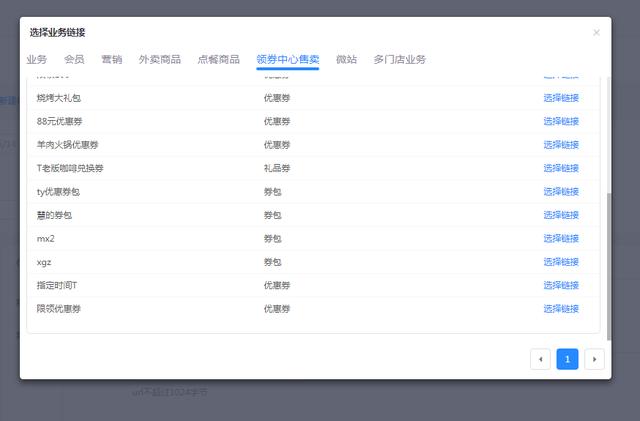Screen dimensions: 640x421
Task: Click 优惠券 type in 烧烤大礼包 row
Action: click(277, 98)
